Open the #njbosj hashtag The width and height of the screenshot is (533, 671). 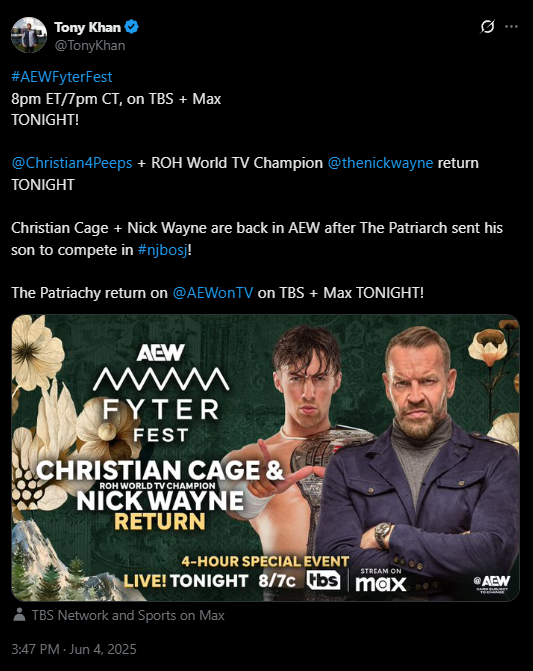pyautogui.click(x=163, y=250)
